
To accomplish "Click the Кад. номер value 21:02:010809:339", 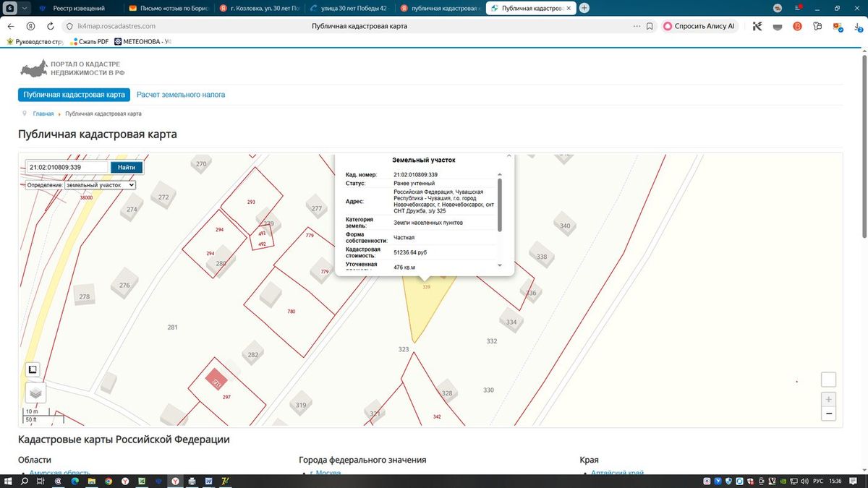I will (x=415, y=175).
